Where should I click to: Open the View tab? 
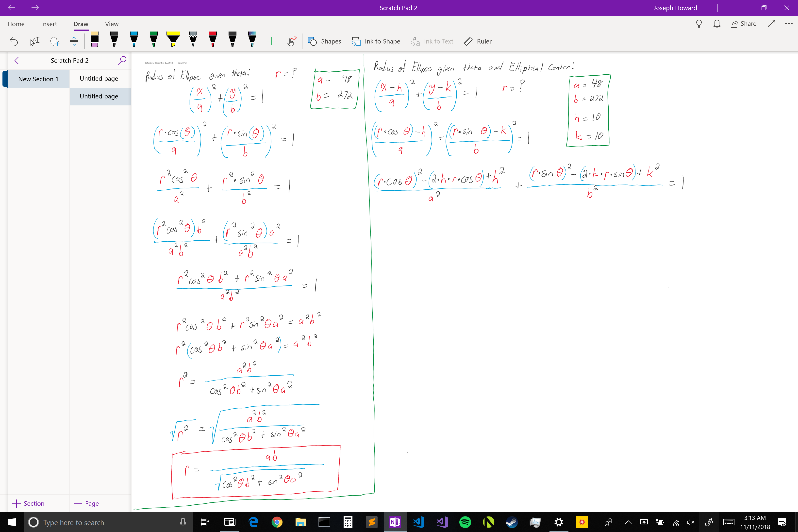[x=112, y=24]
